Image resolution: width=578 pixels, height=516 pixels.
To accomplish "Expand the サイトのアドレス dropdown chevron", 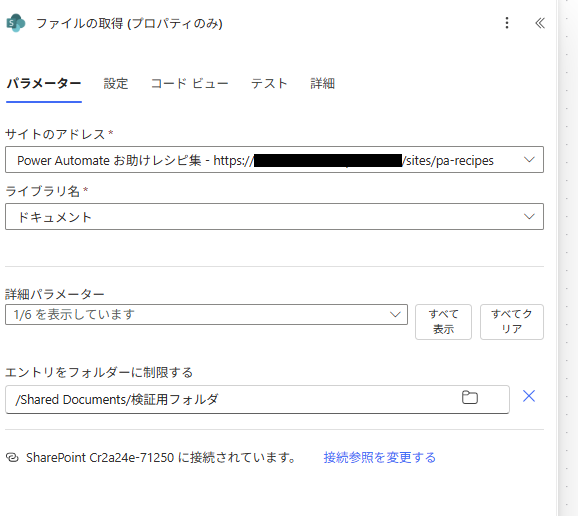I will [x=529, y=160].
